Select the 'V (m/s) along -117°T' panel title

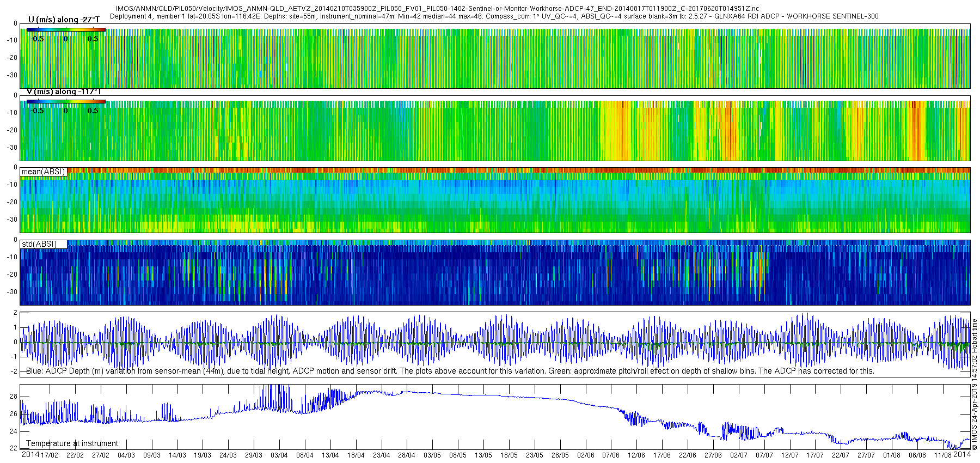pyautogui.click(x=64, y=92)
